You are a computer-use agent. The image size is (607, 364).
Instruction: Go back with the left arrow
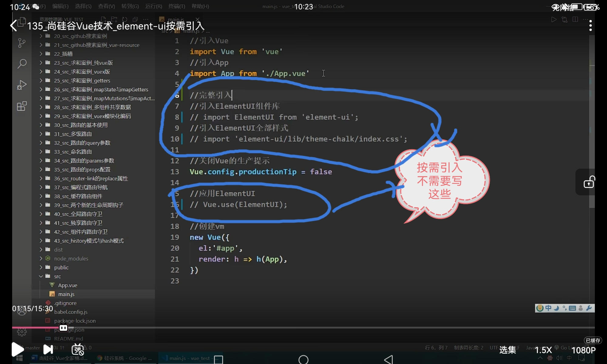tap(14, 26)
